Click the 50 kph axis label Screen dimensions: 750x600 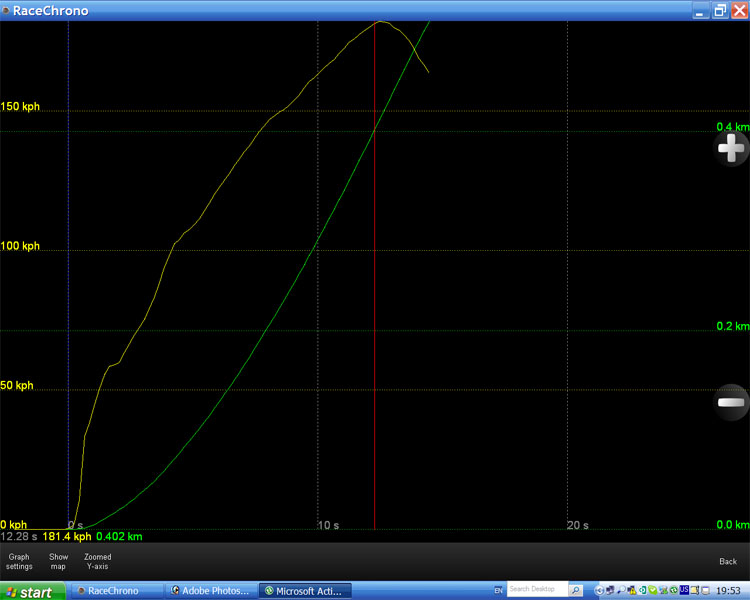17,385
